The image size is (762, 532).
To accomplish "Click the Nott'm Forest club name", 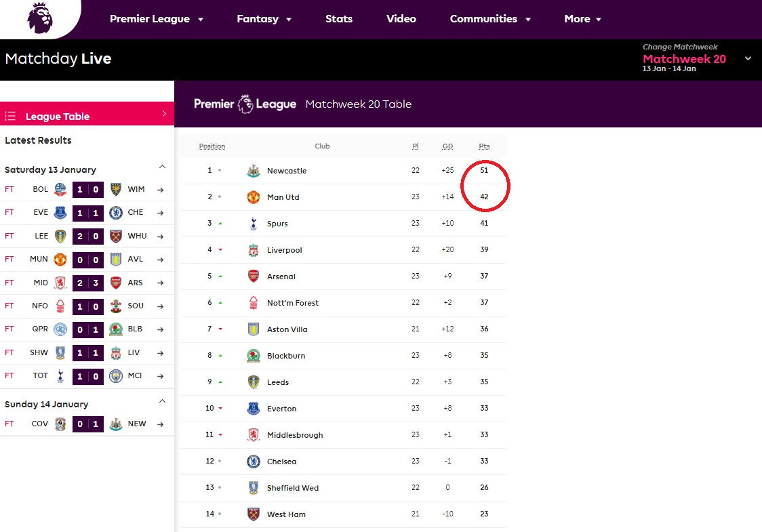I will [x=292, y=303].
